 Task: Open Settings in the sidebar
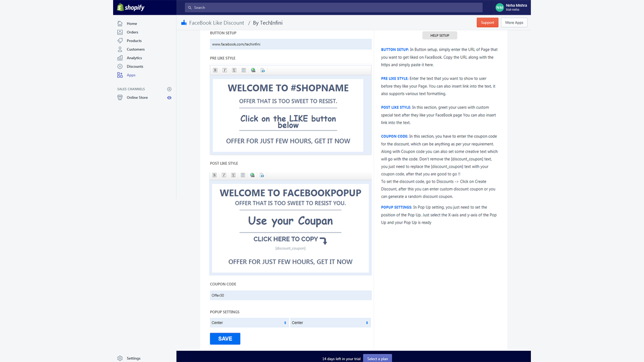134,358
